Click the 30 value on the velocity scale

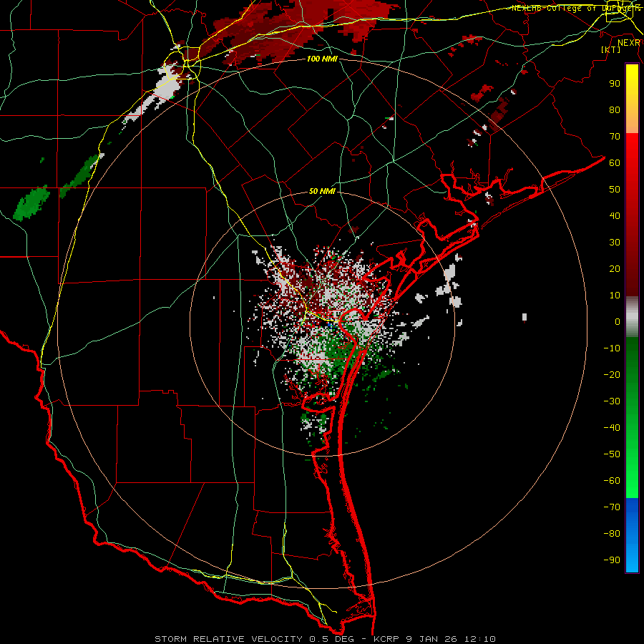click(615, 243)
